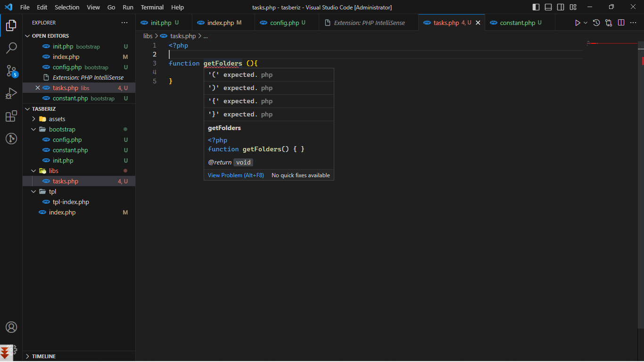Toggle the bottom panel layout icon
The width and height of the screenshot is (644, 362).
(548, 7)
